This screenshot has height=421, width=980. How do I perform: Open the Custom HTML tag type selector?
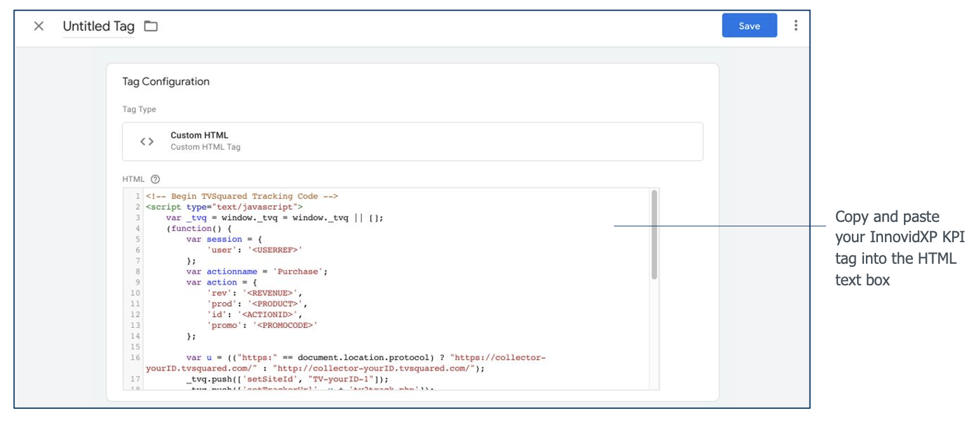413,141
